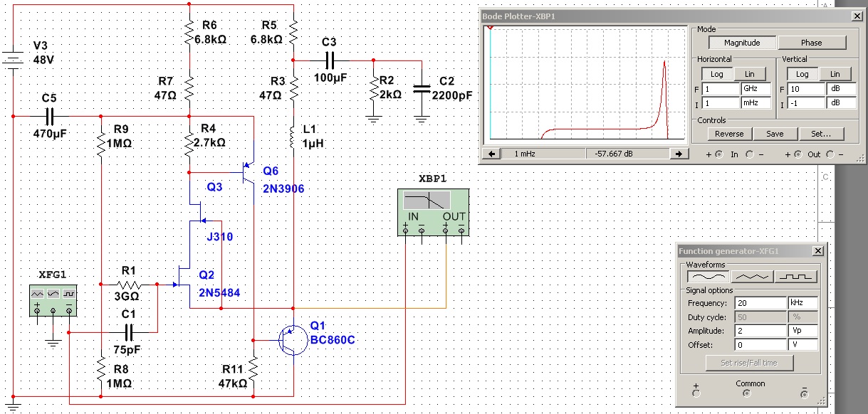The height and width of the screenshot is (414, 868).
Task: Close the Function generator-XFG1 window
Action: 818,251
